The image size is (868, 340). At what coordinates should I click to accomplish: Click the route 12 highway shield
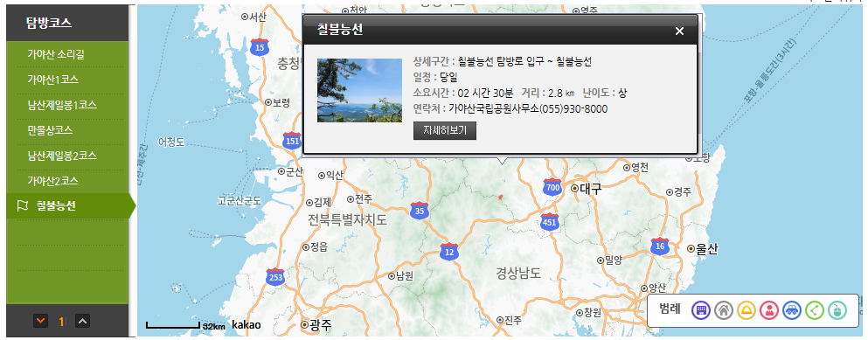[x=449, y=251]
